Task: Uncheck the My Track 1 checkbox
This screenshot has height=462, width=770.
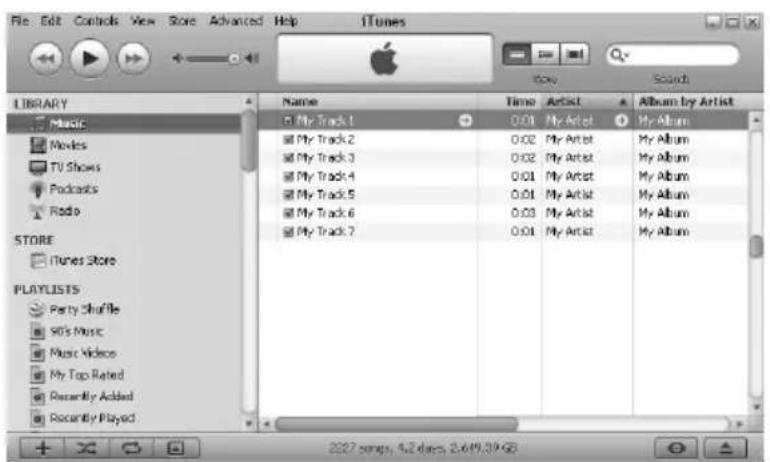Action: [x=288, y=120]
